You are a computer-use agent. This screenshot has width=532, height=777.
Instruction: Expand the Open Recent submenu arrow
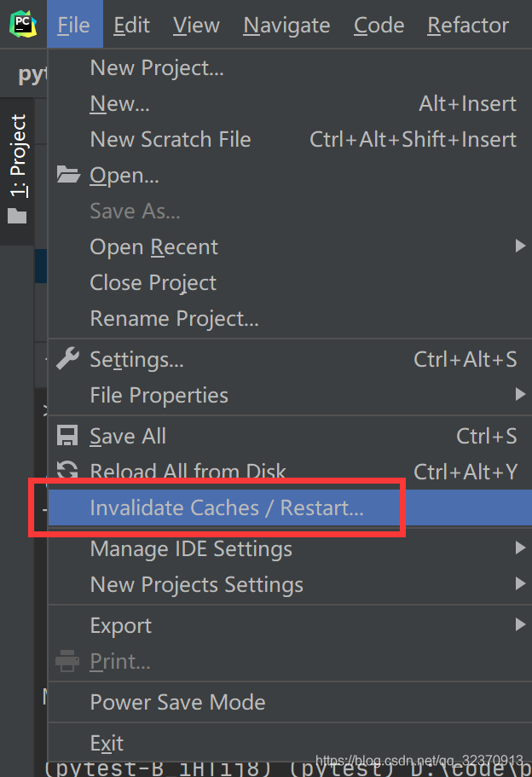[519, 246]
